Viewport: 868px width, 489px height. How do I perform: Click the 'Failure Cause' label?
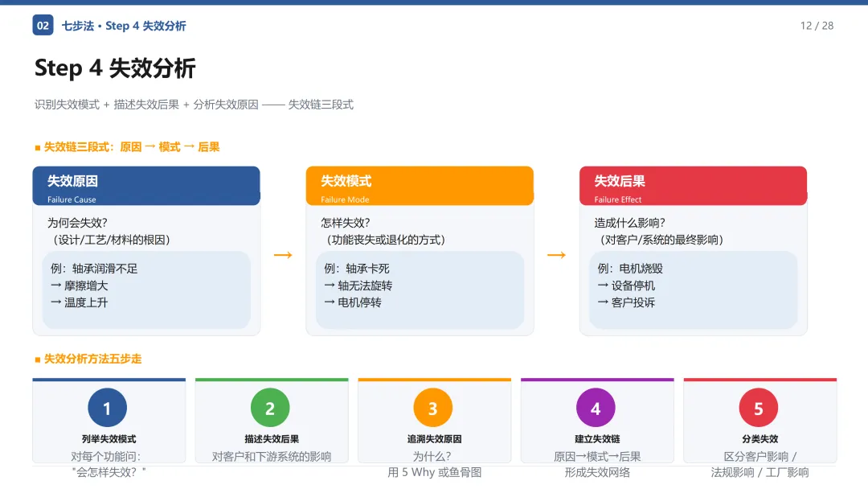(x=72, y=199)
